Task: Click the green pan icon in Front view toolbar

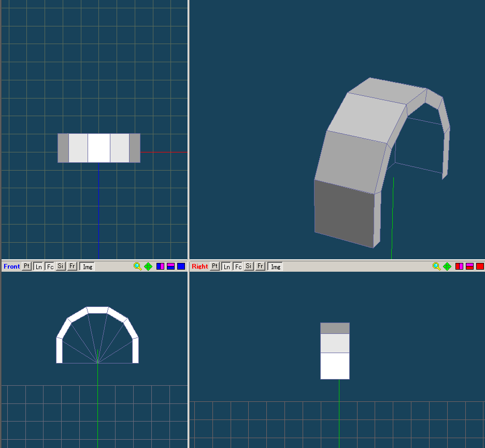Action: [148, 267]
